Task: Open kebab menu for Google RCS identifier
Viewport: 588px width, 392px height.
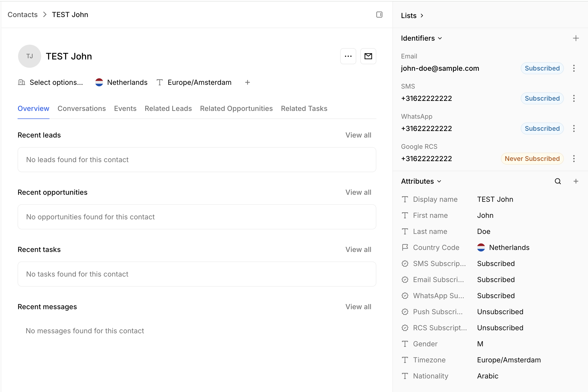Action: pos(574,159)
